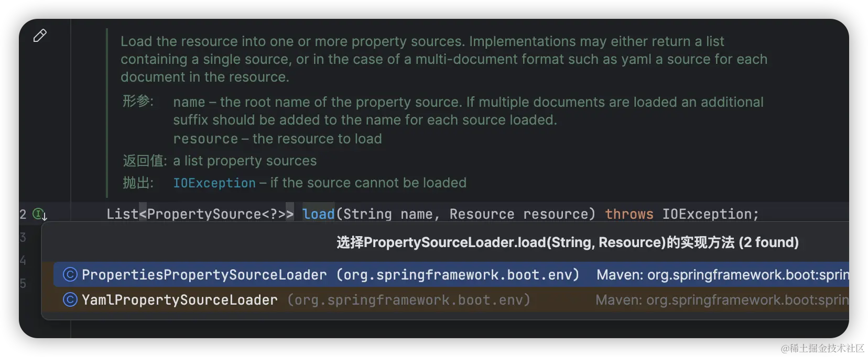The width and height of the screenshot is (868, 357).
Task: Click the Maven location of YamlPropertySourceLoader
Action: click(x=722, y=299)
